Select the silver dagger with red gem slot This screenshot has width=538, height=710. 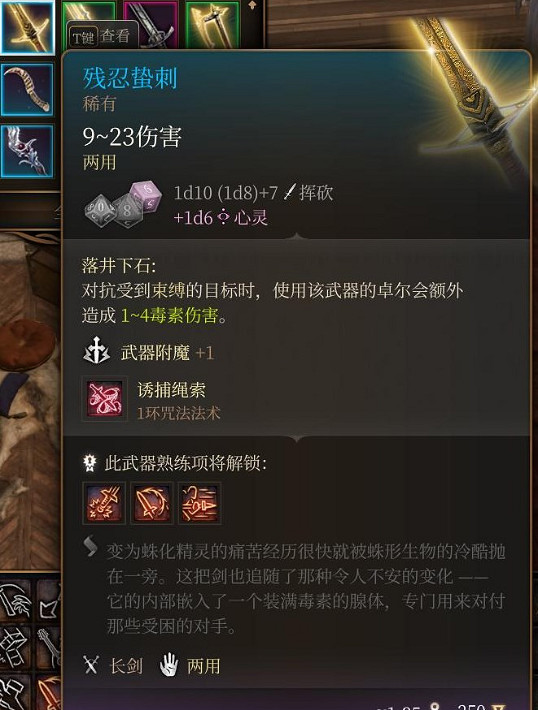coord(27,151)
